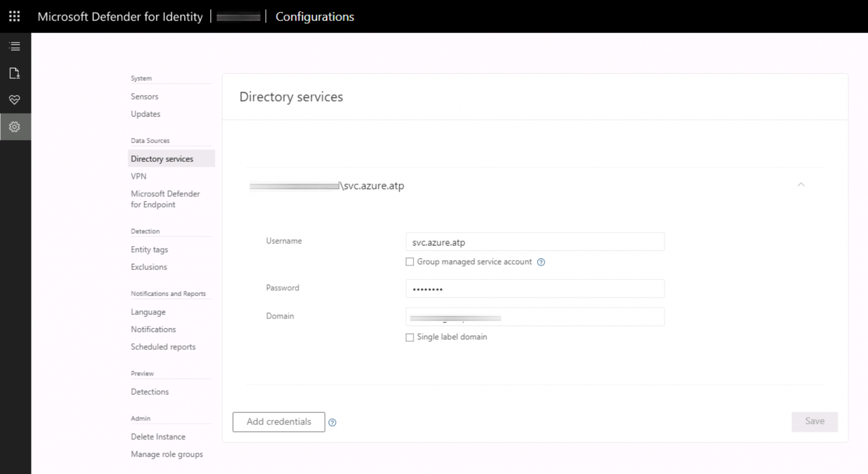
Task: Open the reports download icon in the sidebar
Action: (15, 73)
